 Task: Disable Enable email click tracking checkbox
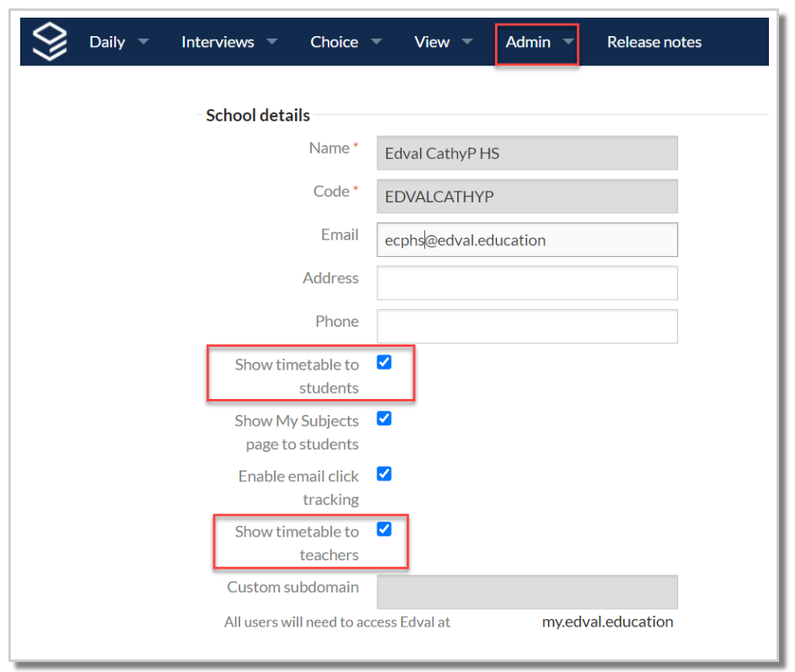coord(384,474)
